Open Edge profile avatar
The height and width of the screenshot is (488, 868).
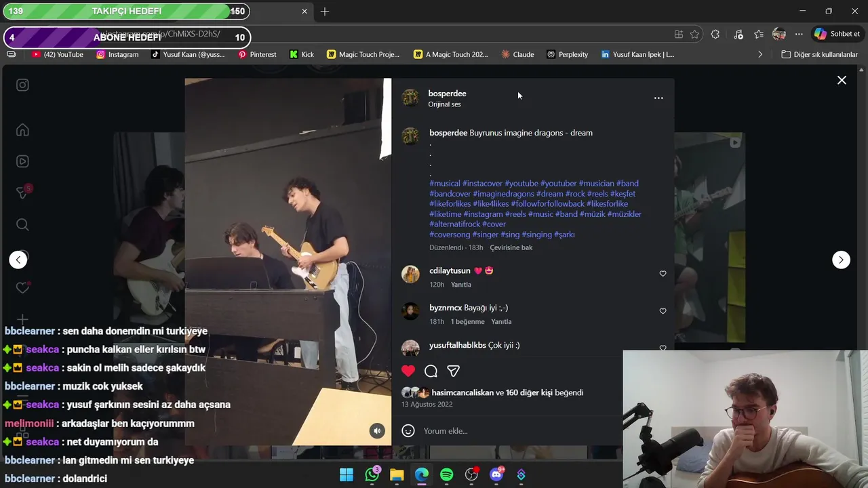pyautogui.click(x=779, y=35)
